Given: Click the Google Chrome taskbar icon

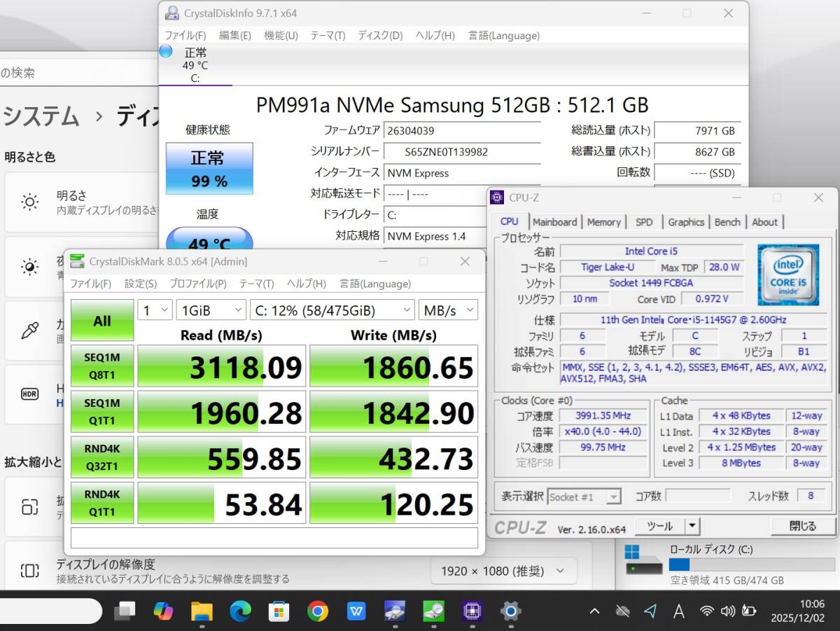Looking at the screenshot, I should pos(317,611).
